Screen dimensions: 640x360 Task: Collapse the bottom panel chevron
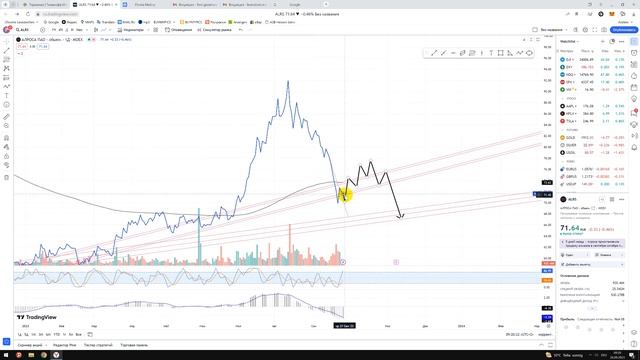click(x=541, y=345)
